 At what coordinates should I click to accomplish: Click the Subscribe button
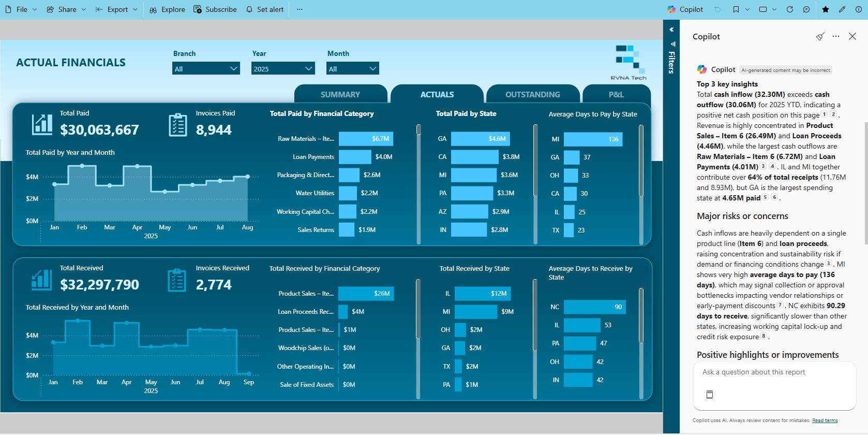(215, 9)
